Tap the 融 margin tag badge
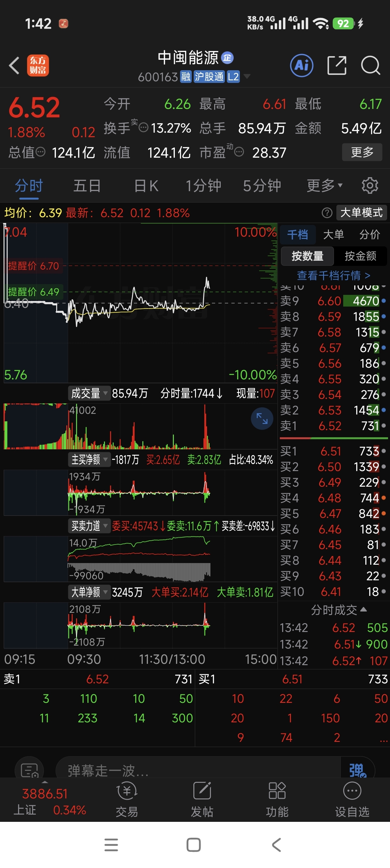The image size is (390, 868). click(186, 77)
